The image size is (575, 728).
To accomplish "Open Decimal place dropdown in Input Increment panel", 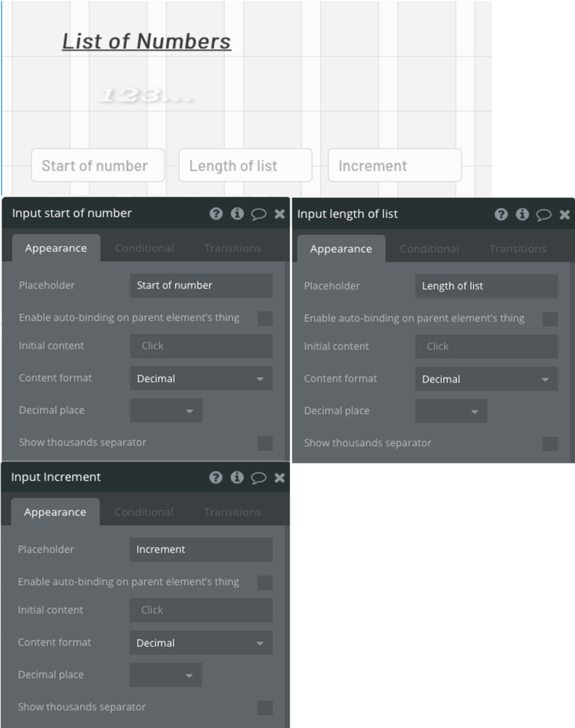I will click(165, 675).
